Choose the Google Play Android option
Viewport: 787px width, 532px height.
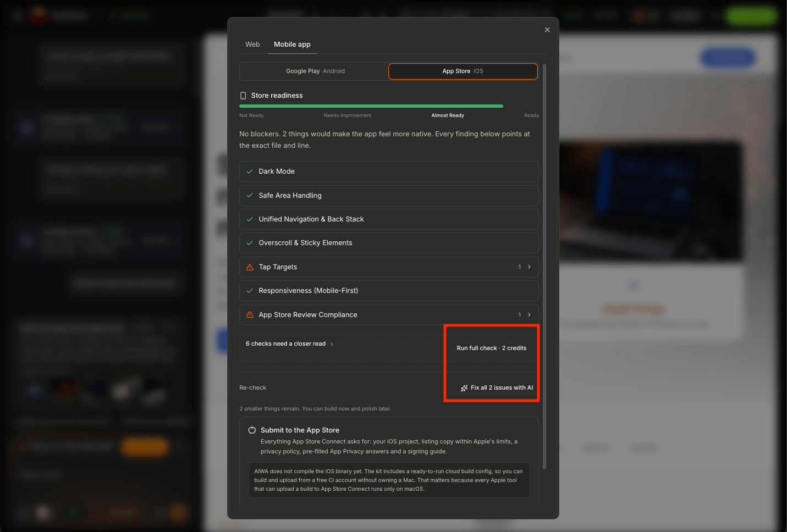coord(315,71)
